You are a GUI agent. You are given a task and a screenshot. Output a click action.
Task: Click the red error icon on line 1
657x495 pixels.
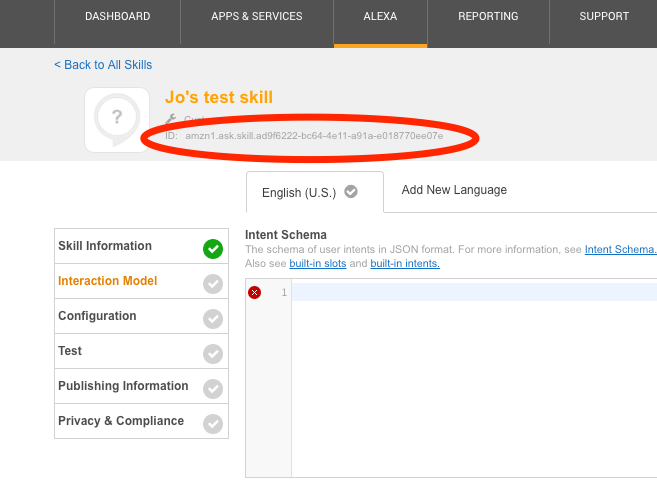coord(254,292)
